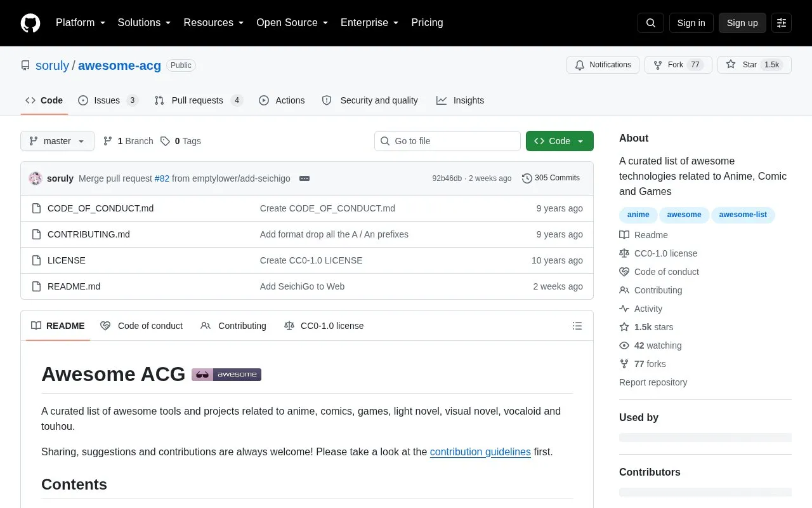
Task: Fork the awesome-acg repository
Action: [678, 65]
